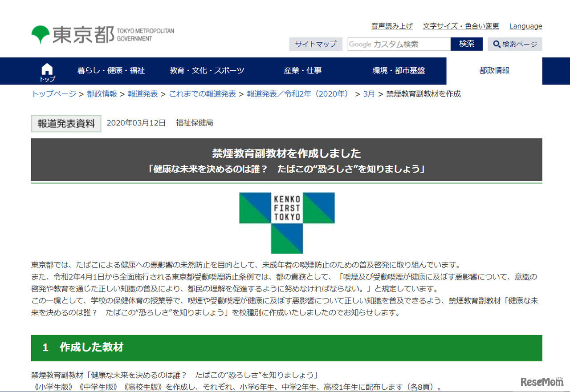Open the 教育・文化・スポーツ menu
Screen dimensions: 570x392
207,71
